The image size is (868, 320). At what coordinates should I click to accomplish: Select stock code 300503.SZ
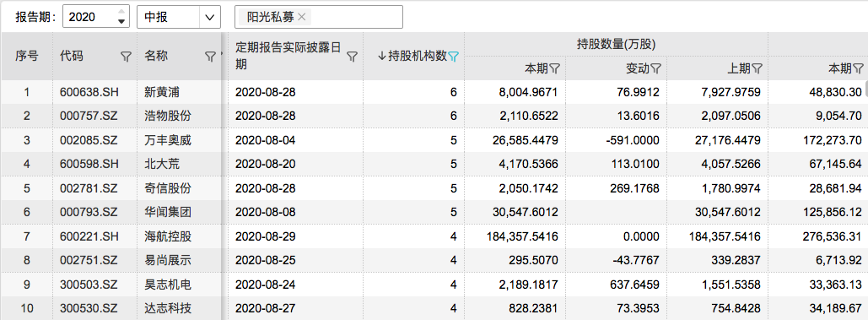point(89,285)
